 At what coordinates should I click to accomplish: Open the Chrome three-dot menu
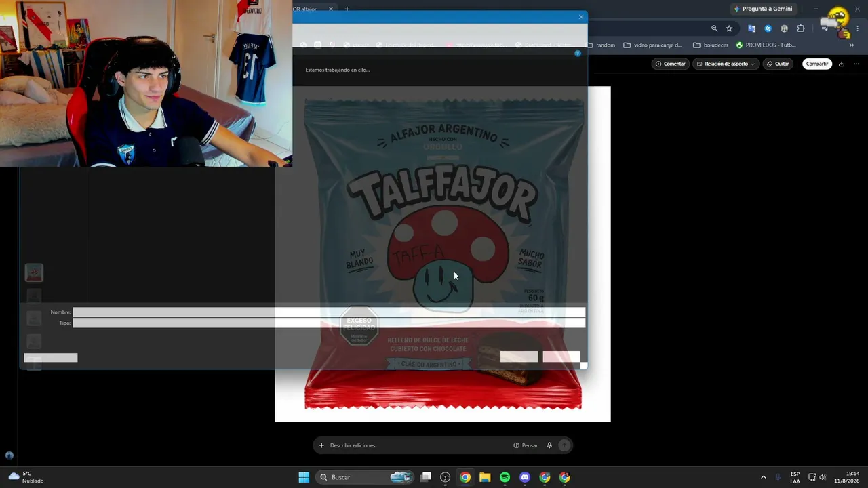click(x=858, y=28)
